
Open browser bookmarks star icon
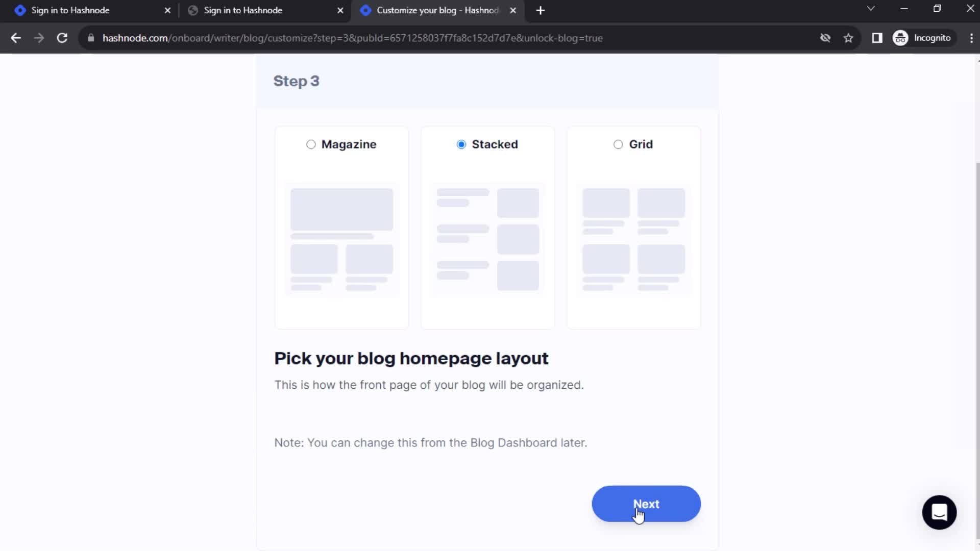848,38
